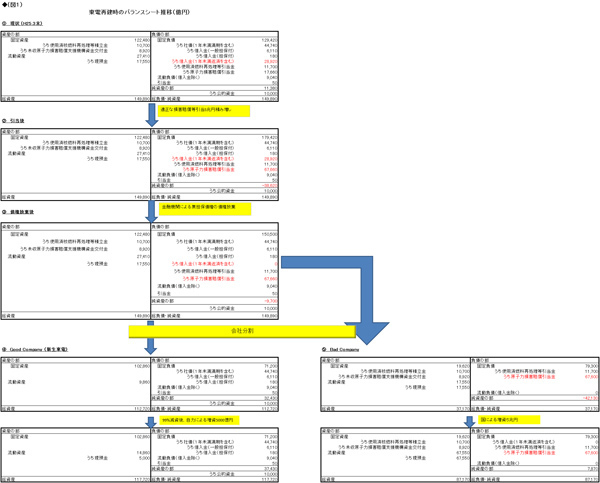Image resolution: width=600 pixels, height=483 pixels.
Task: Click the yellow 会社分割 banner
Action: click(242, 331)
